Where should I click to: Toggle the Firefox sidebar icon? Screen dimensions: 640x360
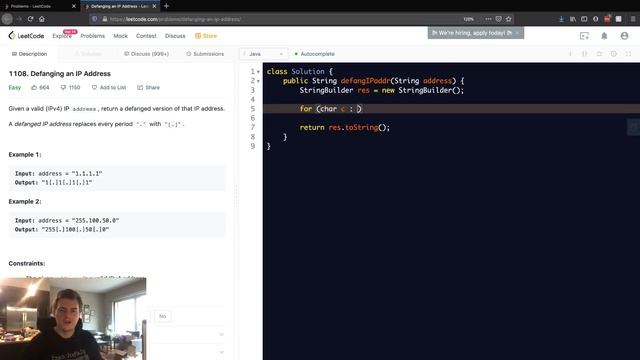(584, 19)
